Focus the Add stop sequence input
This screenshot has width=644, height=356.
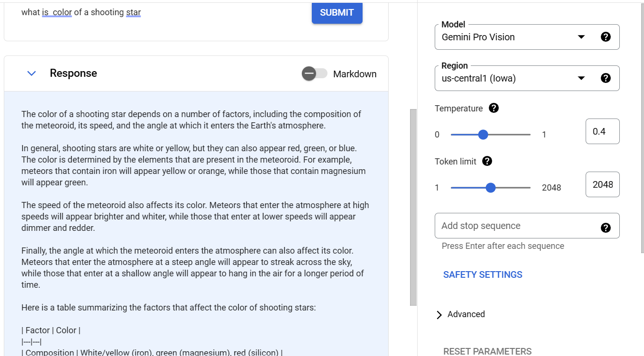tap(517, 226)
